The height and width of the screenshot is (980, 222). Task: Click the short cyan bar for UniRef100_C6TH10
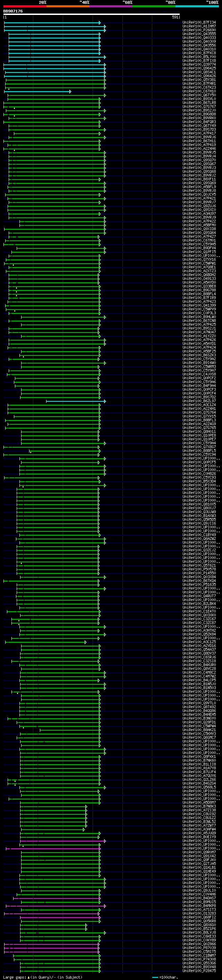[37, 92]
